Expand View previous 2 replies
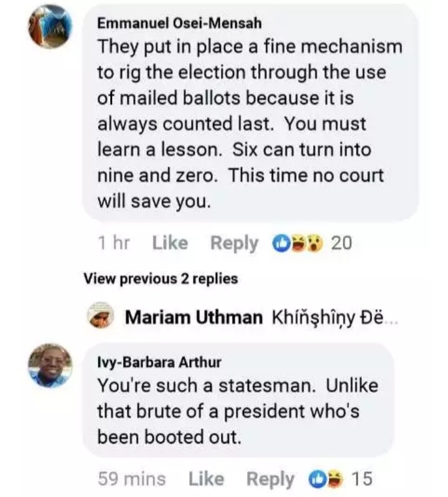The width and height of the screenshot is (448, 497). point(161,279)
